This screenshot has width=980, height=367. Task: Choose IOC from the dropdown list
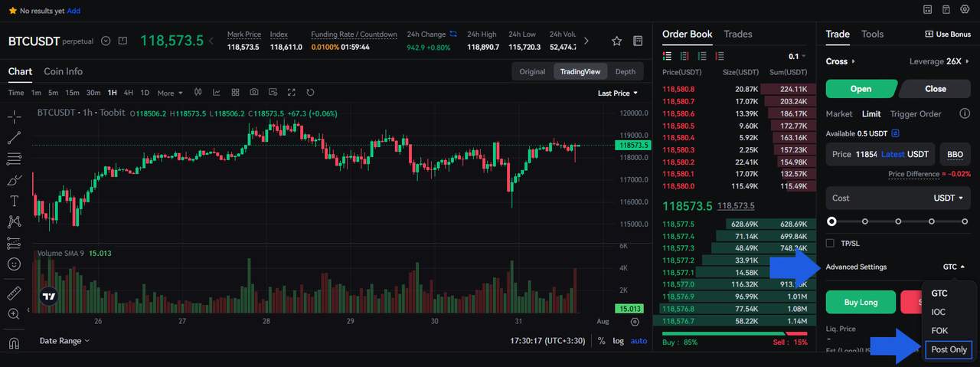tap(938, 312)
